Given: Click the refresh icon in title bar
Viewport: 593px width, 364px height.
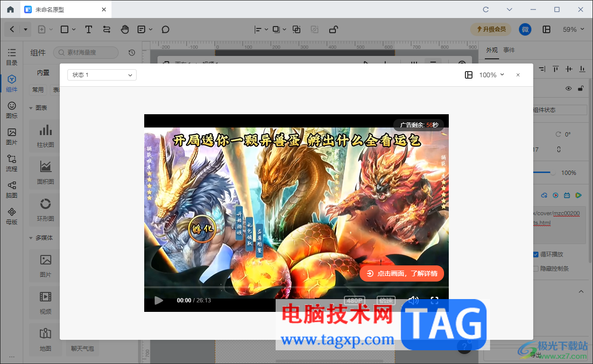Looking at the screenshot, I should [486, 9].
